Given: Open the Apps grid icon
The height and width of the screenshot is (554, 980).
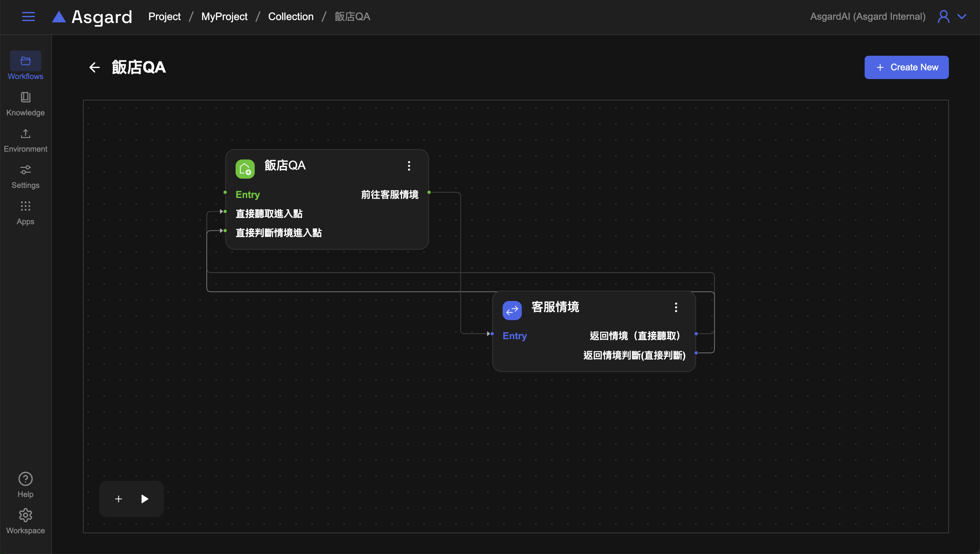Looking at the screenshot, I should tap(26, 206).
